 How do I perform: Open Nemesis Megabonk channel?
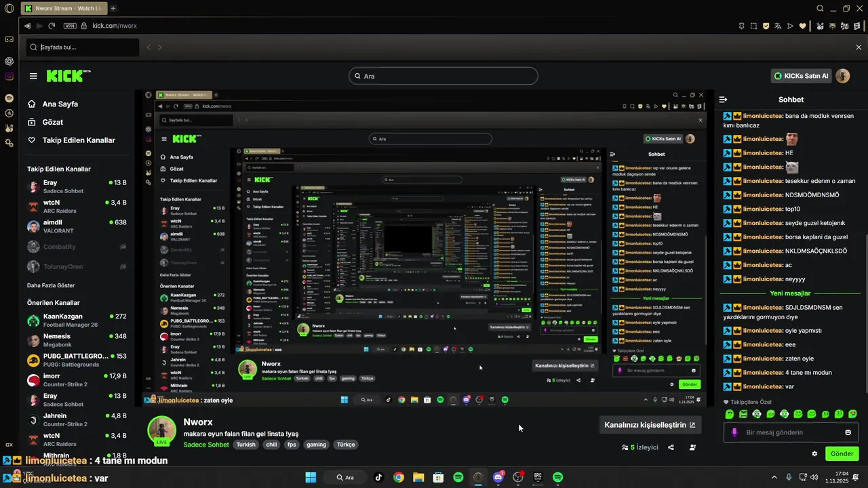click(x=77, y=340)
